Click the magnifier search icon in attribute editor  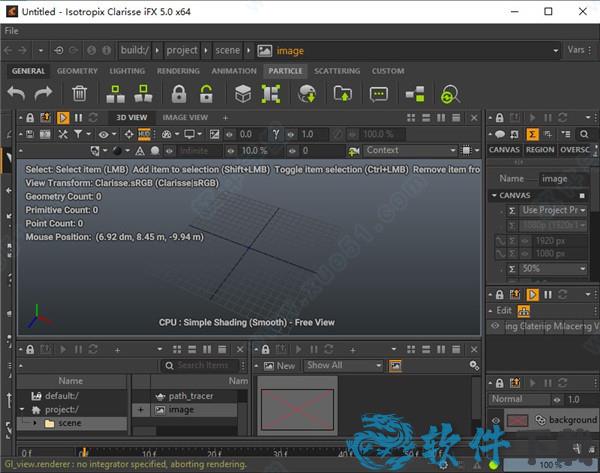(x=584, y=134)
